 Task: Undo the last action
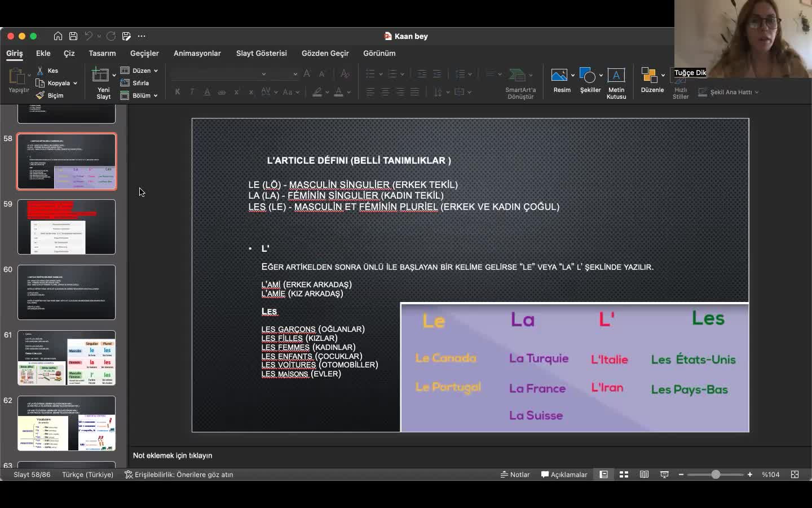tap(89, 36)
